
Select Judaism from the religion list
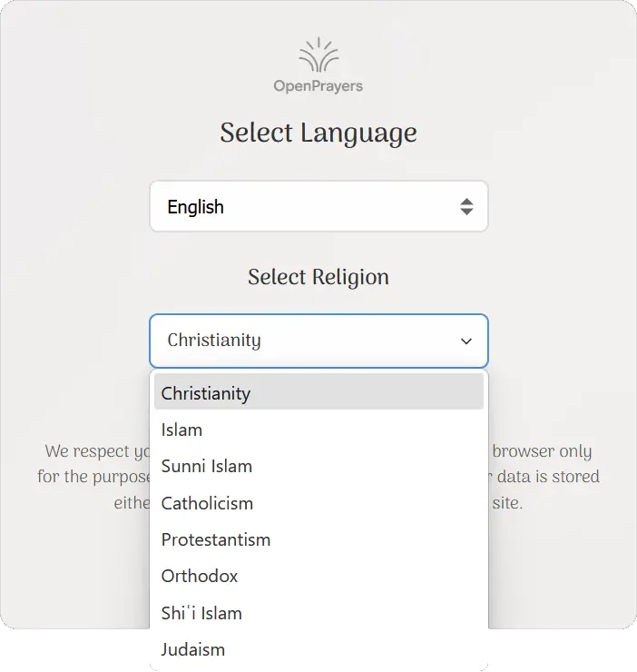193,649
